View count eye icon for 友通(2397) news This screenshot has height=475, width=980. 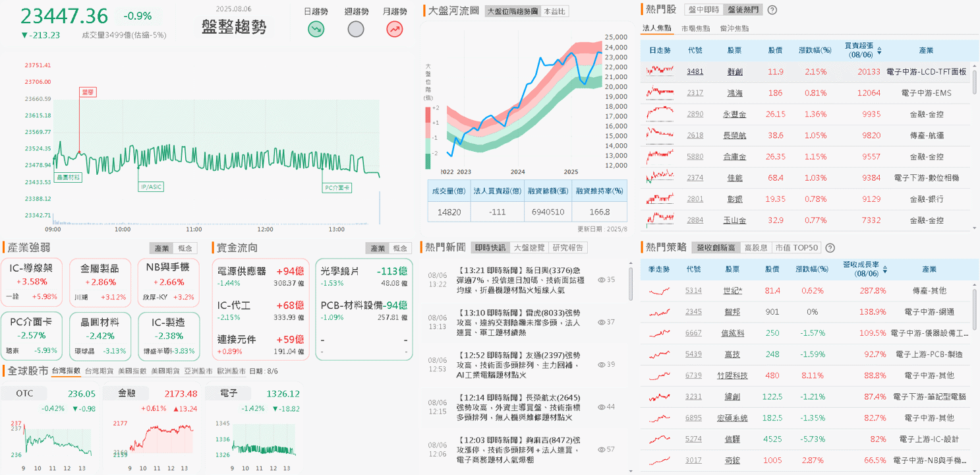tap(601, 364)
